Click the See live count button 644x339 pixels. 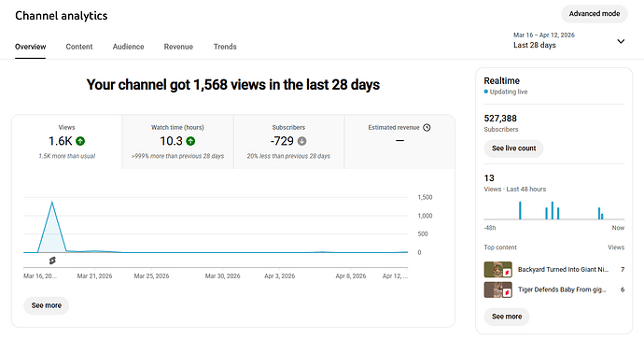(514, 148)
